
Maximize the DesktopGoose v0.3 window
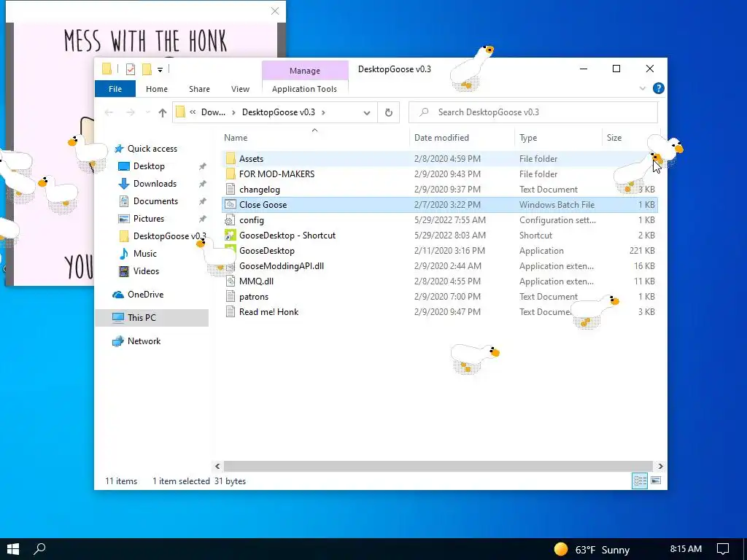[616, 69]
